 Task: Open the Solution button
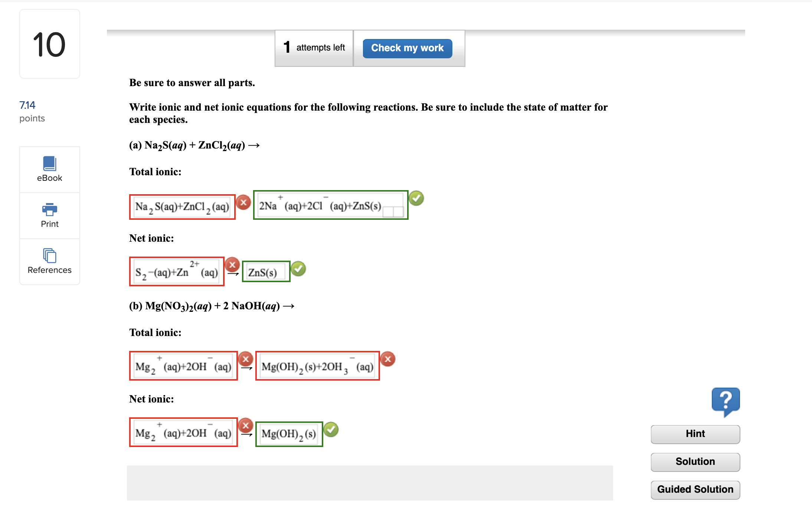point(695,462)
